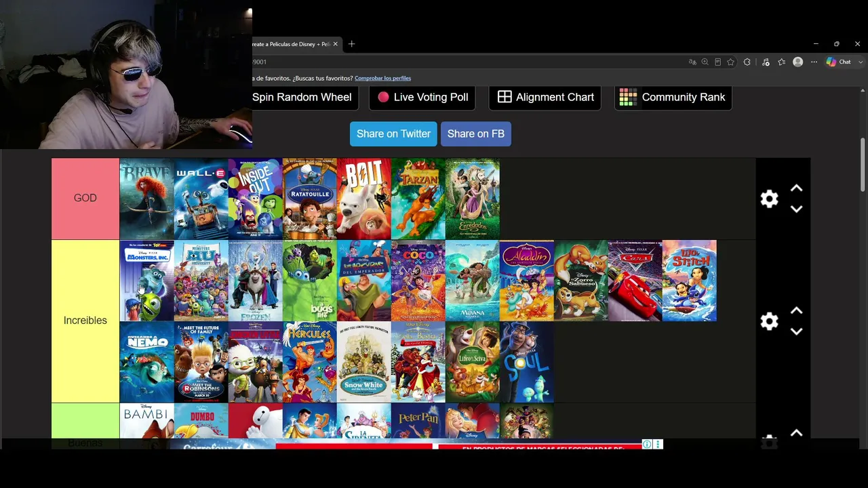
Task: Select the Buscando a Nemo poster
Action: pyautogui.click(x=147, y=362)
